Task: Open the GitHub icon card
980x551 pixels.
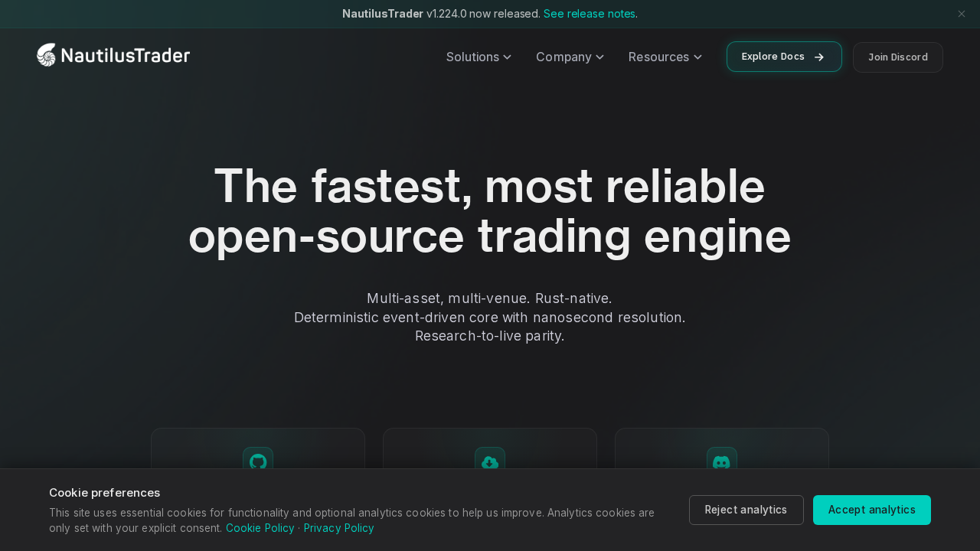Action: [258, 461]
